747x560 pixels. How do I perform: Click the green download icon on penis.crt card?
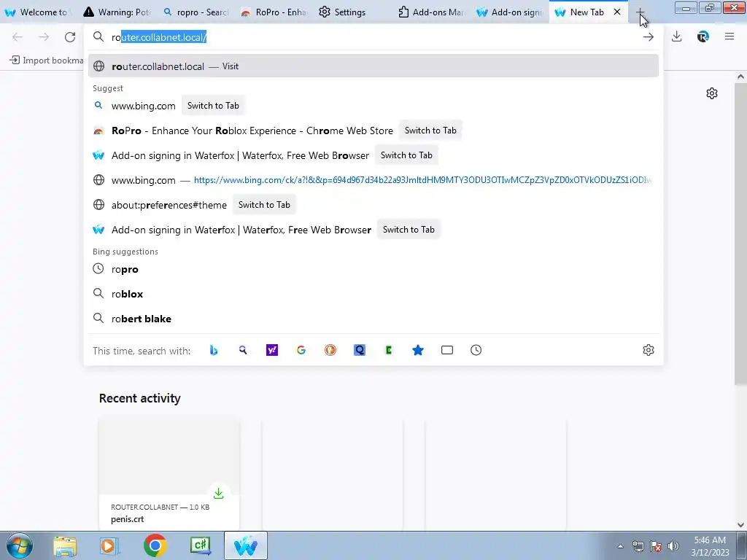click(x=219, y=494)
